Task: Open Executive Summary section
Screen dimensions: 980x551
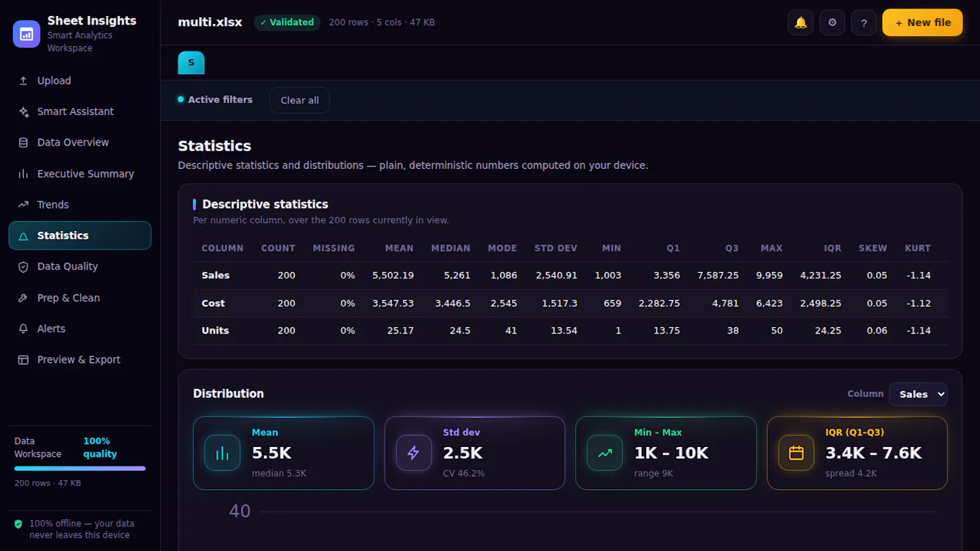Action: 80,174
